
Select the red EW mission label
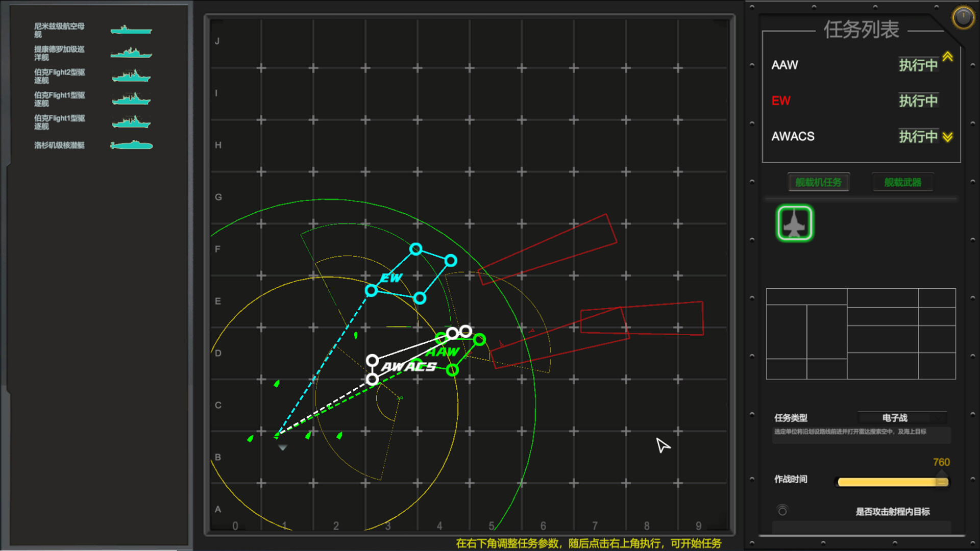tap(780, 101)
